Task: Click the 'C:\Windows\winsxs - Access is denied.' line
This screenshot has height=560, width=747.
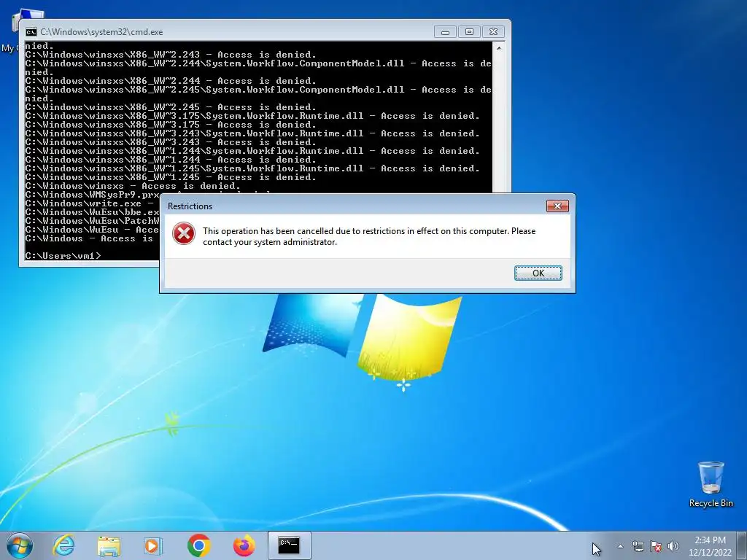Action: pos(133,186)
